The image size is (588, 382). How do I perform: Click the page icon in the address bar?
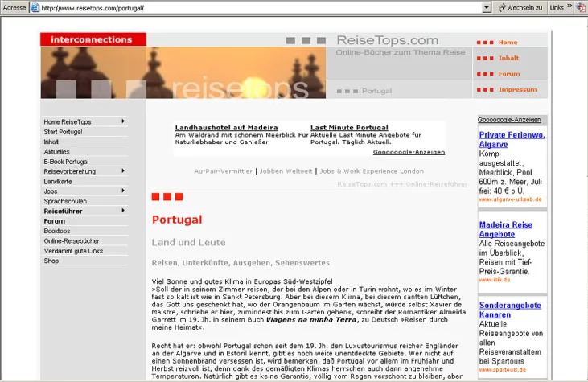tap(35, 7)
